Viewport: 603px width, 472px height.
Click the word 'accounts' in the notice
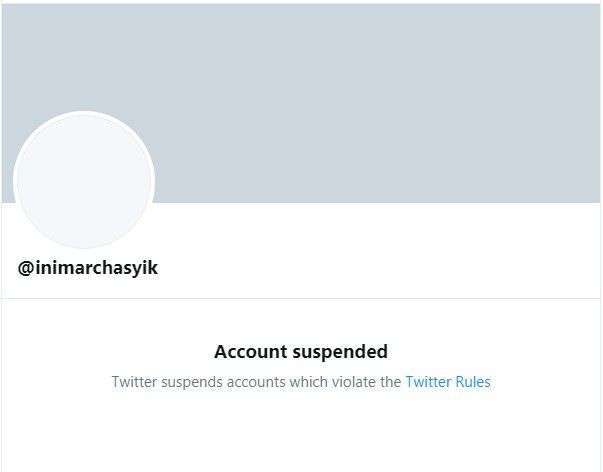click(x=257, y=382)
